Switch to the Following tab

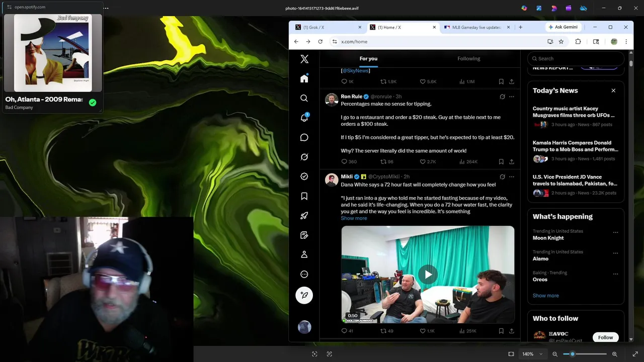(x=468, y=58)
